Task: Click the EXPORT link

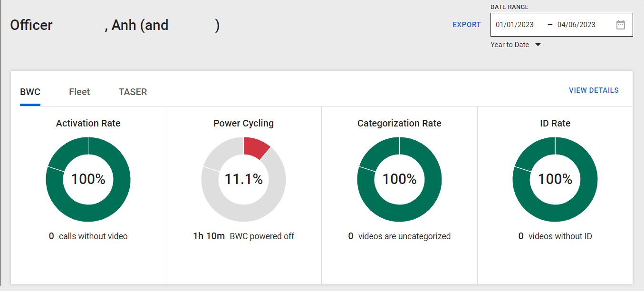Action: (x=466, y=25)
